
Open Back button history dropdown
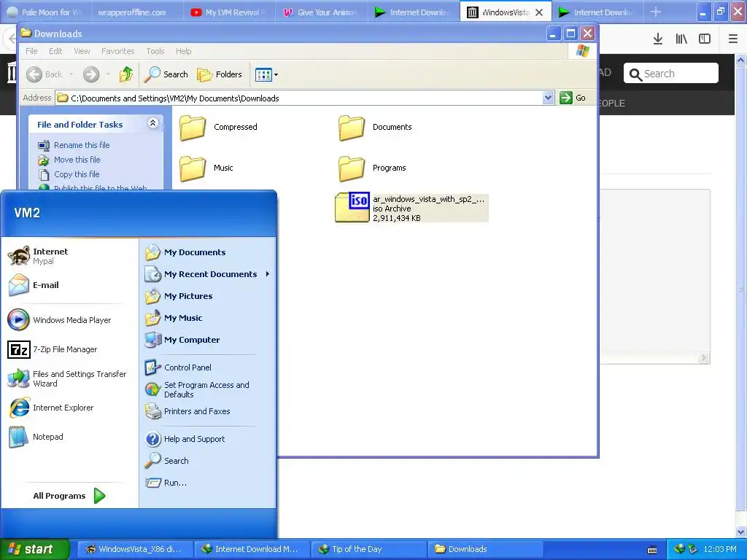click(x=71, y=75)
